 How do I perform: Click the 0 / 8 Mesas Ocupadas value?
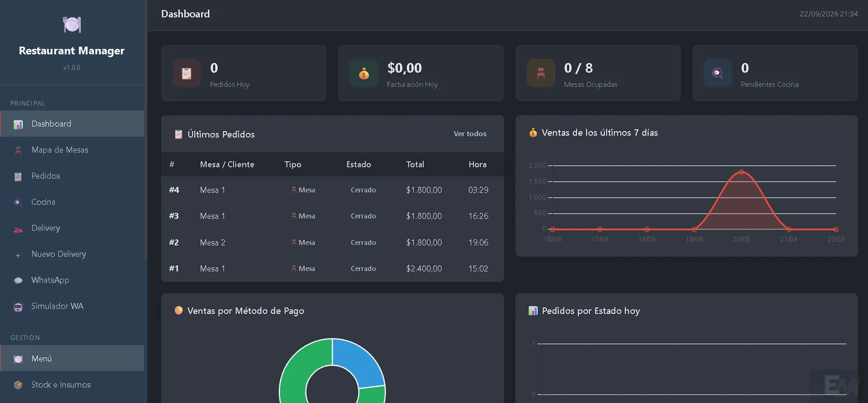point(578,68)
